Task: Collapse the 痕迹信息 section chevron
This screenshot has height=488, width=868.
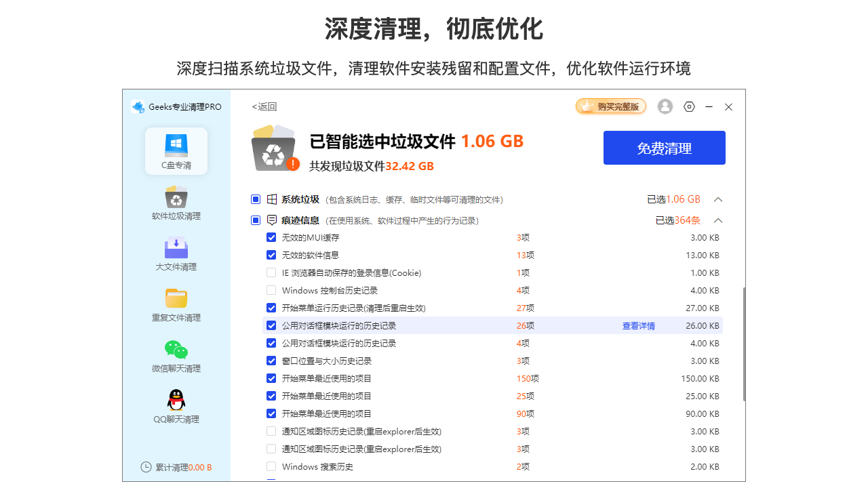Action: coord(718,220)
